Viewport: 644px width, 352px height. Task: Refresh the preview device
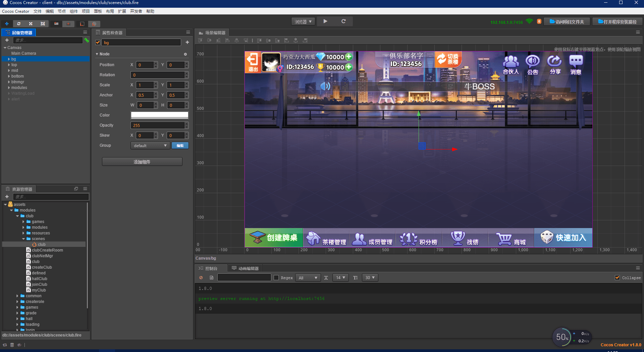(343, 21)
